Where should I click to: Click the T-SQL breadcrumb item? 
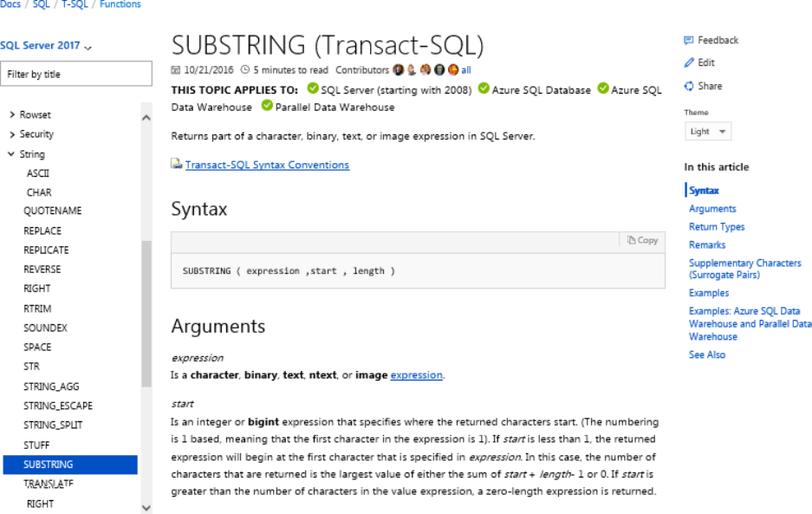[74, 4]
